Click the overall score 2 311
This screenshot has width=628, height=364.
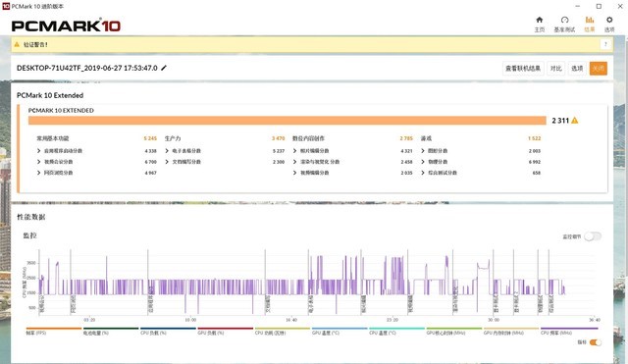coord(560,121)
